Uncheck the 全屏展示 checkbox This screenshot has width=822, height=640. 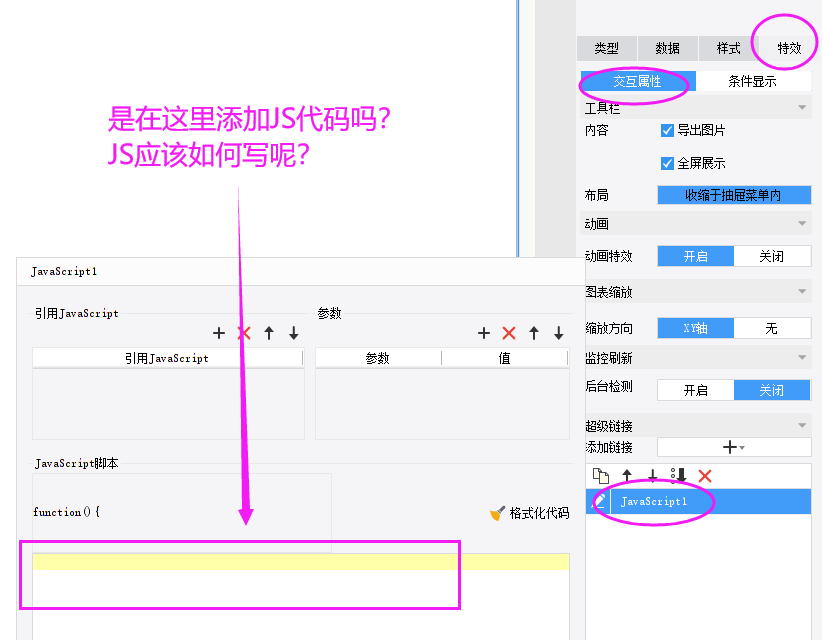coord(668,163)
